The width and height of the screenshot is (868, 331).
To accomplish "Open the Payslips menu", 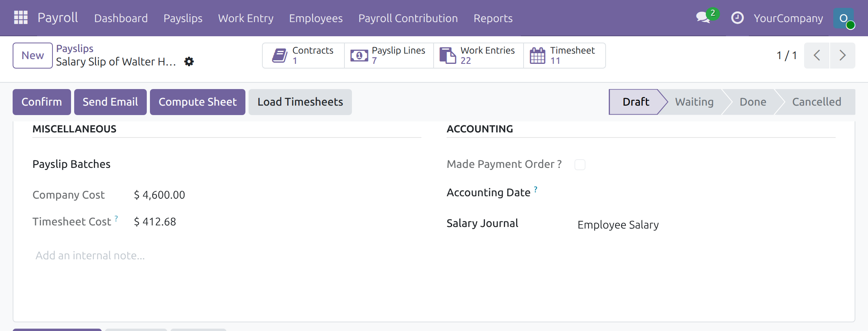I will point(183,18).
